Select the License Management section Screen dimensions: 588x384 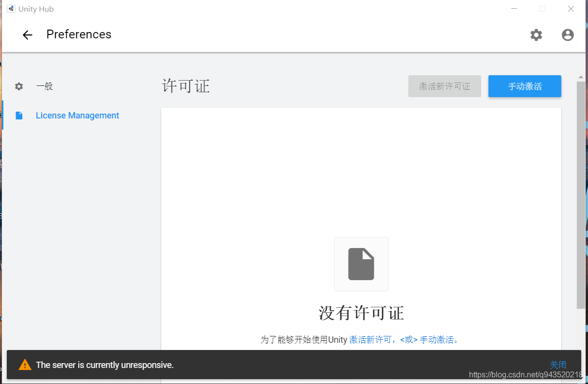[x=77, y=116]
